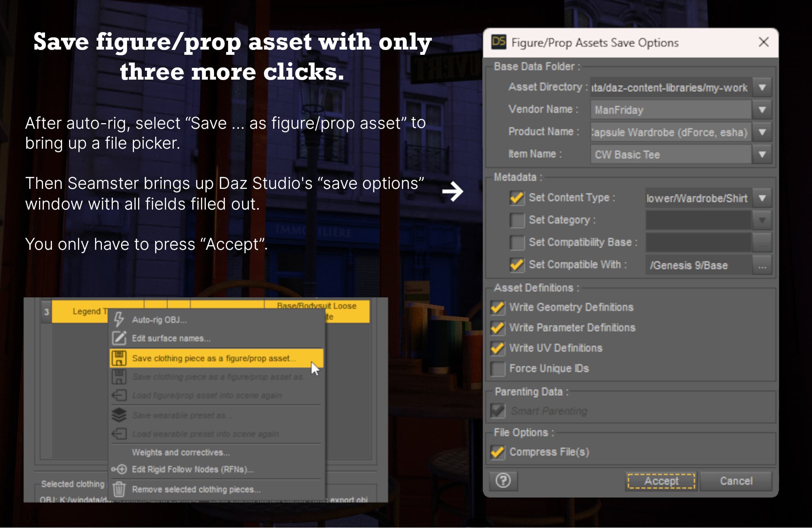The image size is (812, 528).
Task: Click the lightning Auto-rig OBJ icon
Action: click(x=119, y=319)
